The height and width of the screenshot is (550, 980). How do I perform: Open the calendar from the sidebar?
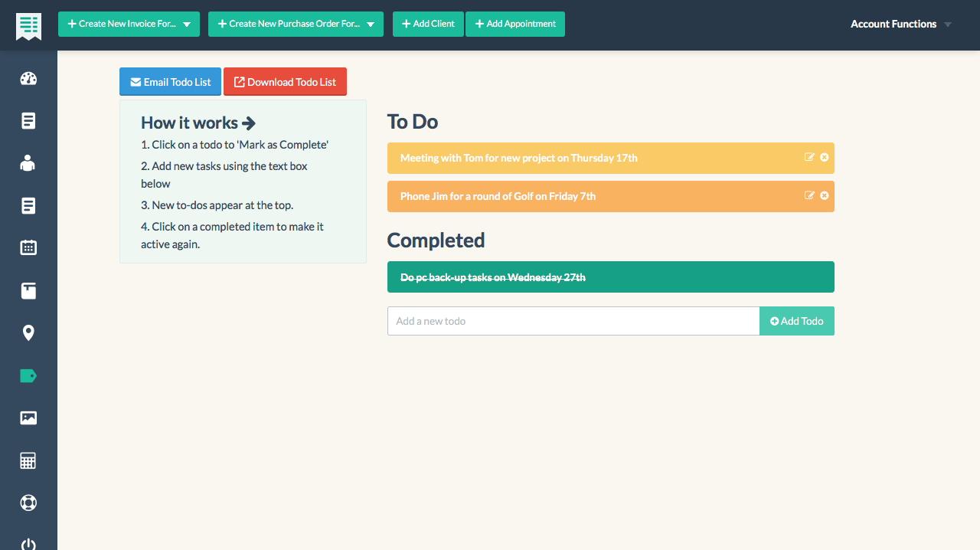tap(28, 247)
